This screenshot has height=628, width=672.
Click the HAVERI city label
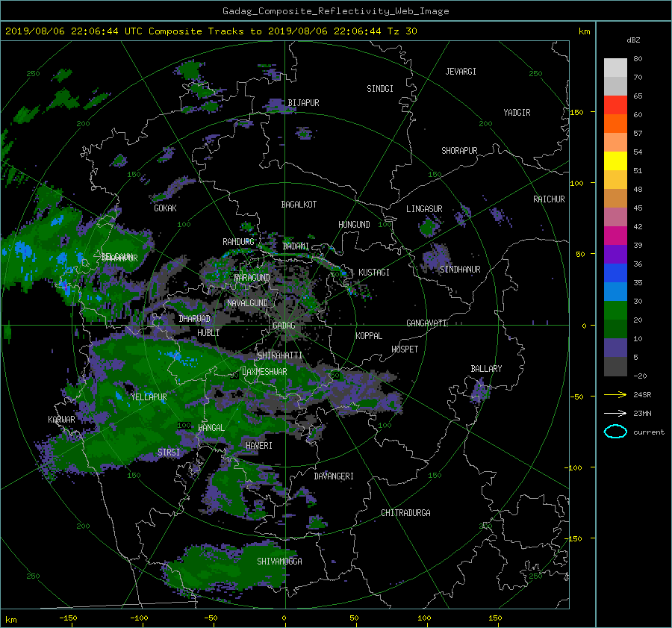[259, 446]
